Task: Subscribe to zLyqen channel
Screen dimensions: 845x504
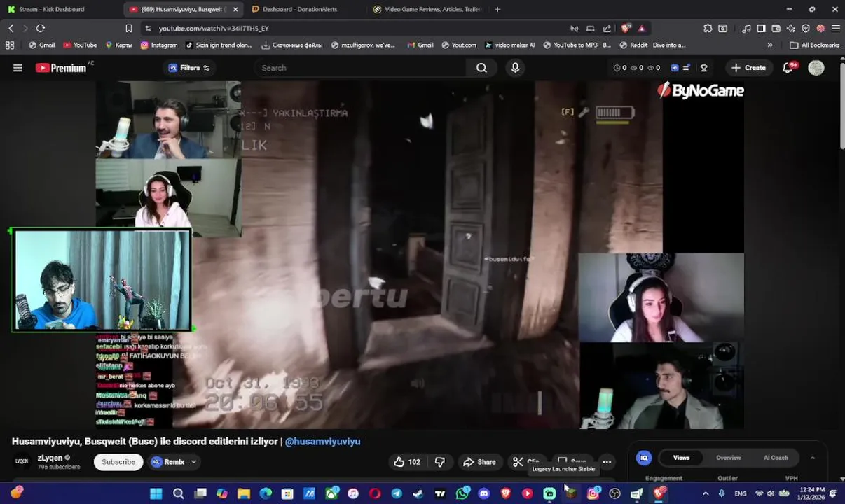Action: 118,462
